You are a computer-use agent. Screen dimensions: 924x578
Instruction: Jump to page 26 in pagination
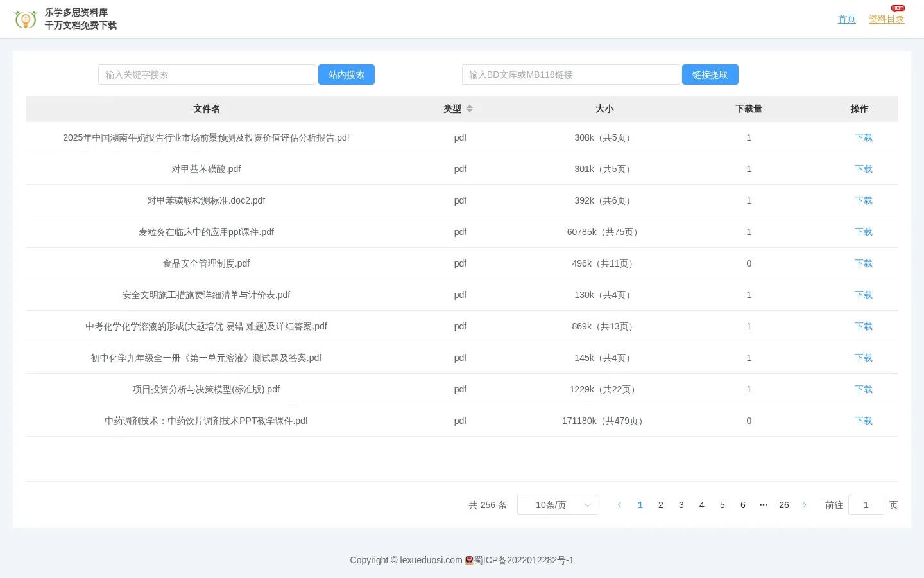tap(784, 505)
